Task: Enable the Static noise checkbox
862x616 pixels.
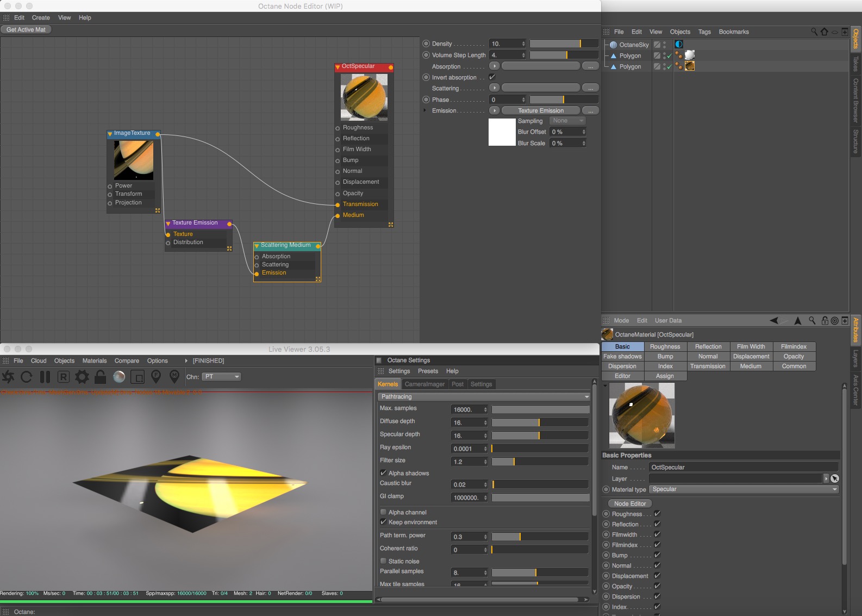Action: click(x=383, y=561)
